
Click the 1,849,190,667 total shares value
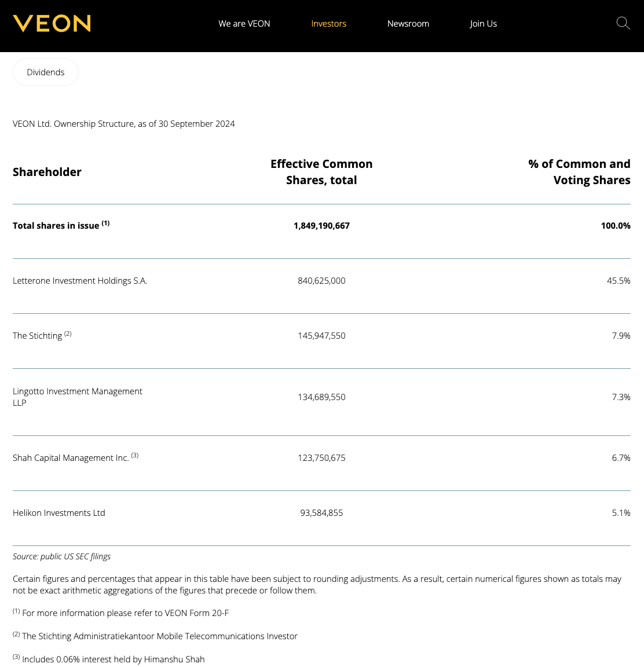pyautogui.click(x=321, y=226)
